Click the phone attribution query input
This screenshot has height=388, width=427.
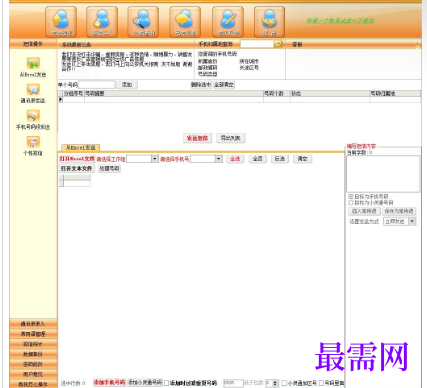tap(257, 44)
